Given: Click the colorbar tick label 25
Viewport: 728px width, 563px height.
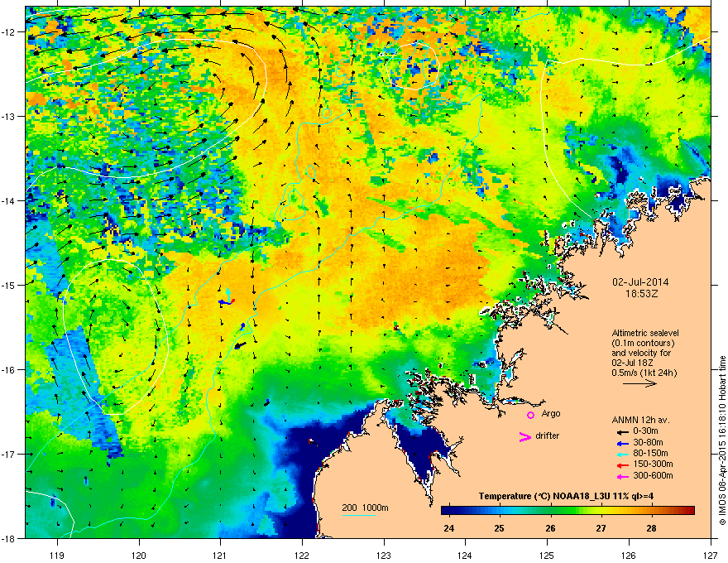Looking at the screenshot, I should [499, 528].
